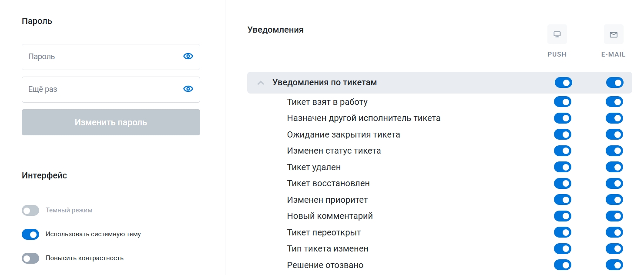Image resolution: width=644 pixels, height=275 pixels.
Task: Collapse the Уведомления по тикетам section
Action: click(261, 83)
